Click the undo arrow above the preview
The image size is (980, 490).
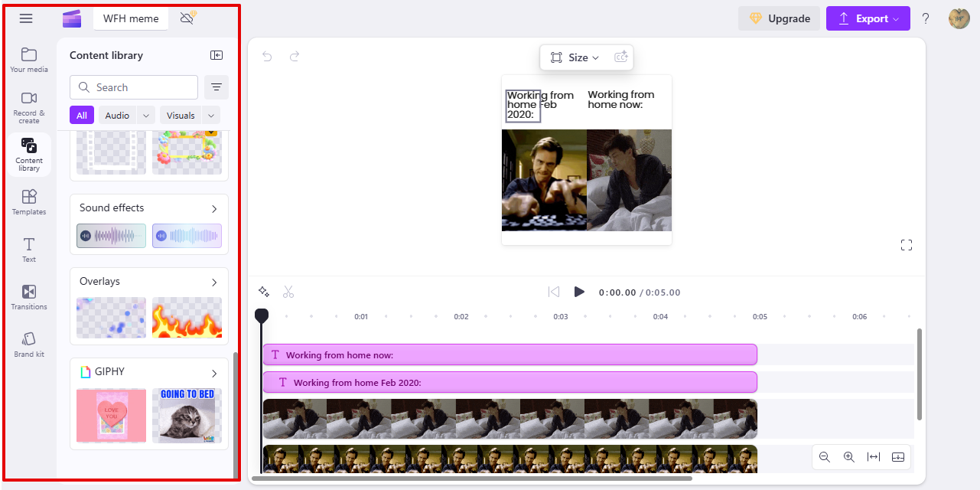(x=267, y=56)
